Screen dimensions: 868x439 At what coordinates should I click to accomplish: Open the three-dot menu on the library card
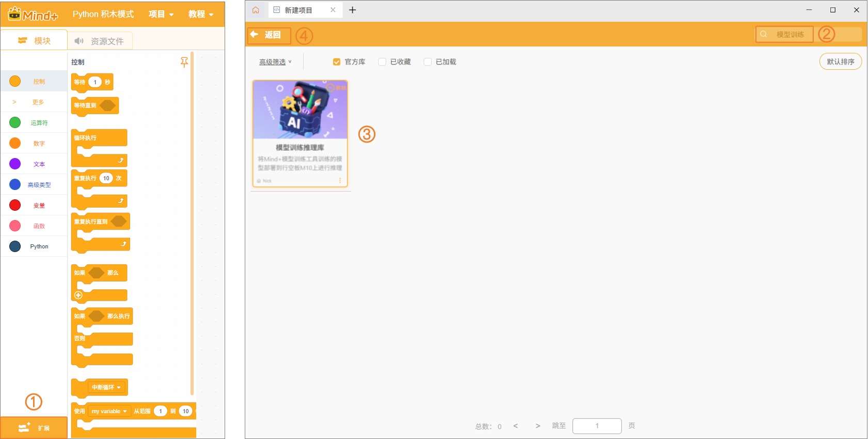click(340, 180)
